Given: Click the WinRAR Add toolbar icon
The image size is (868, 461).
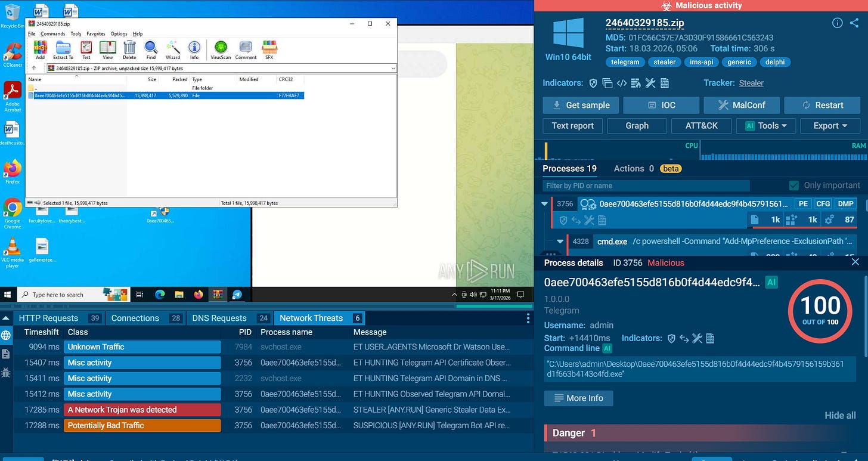Looking at the screenshot, I should [x=40, y=49].
